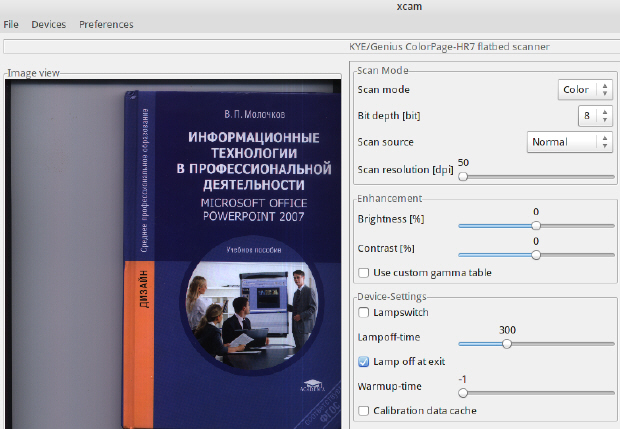Screen dimensions: 620x429
Task: Click the 'Contrast [%]' label
Action: [x=386, y=248]
